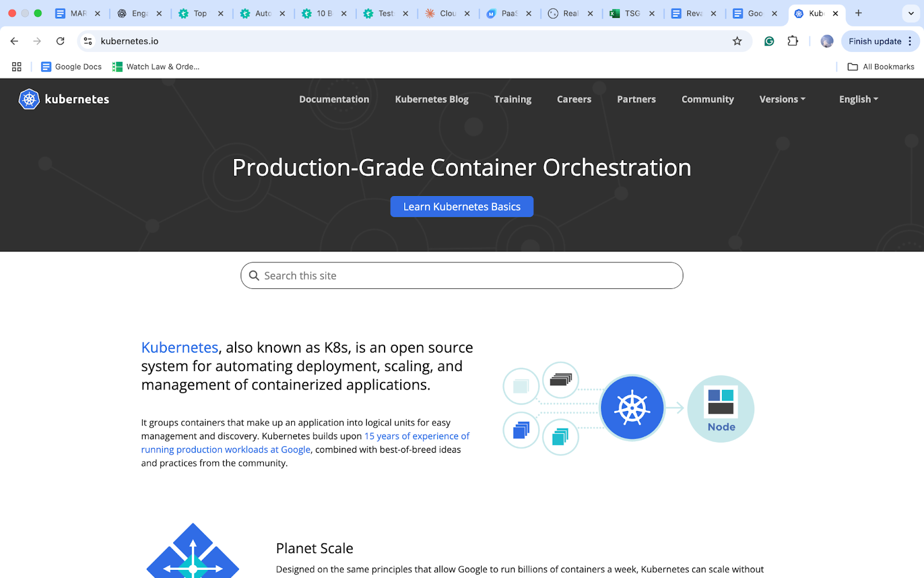Image resolution: width=924 pixels, height=578 pixels.
Task: Switch to the Real browser tab
Action: [x=571, y=13]
